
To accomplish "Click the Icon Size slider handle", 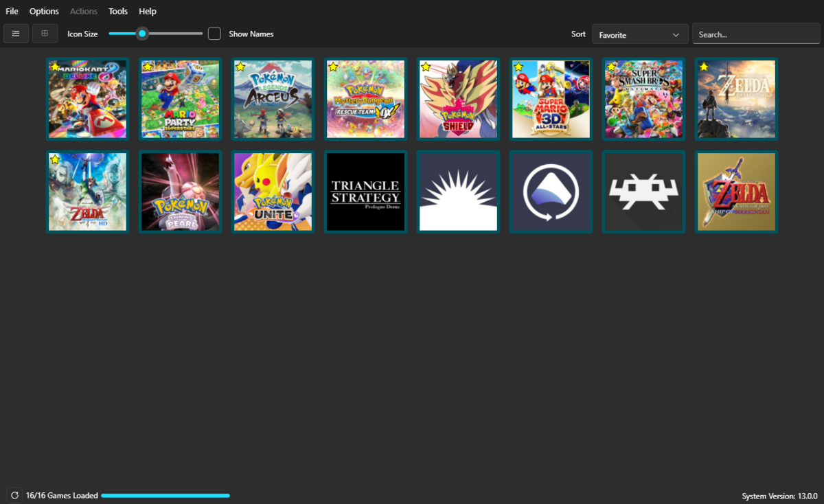I will 142,34.
